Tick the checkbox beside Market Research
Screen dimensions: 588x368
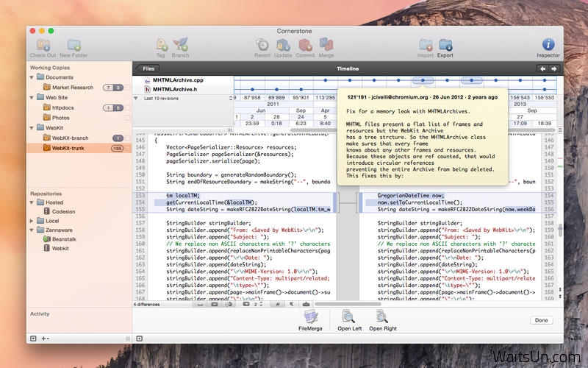[x=127, y=88]
